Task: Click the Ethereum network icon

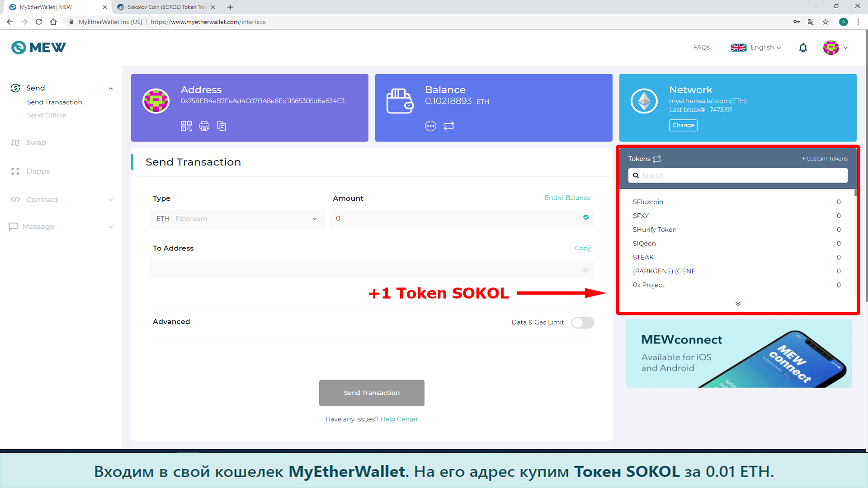Action: coord(644,101)
